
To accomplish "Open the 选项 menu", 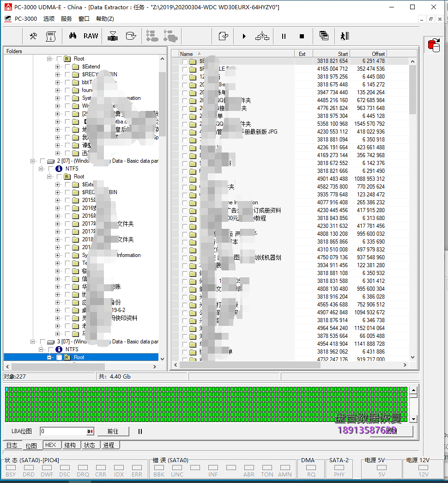I will (48, 19).
